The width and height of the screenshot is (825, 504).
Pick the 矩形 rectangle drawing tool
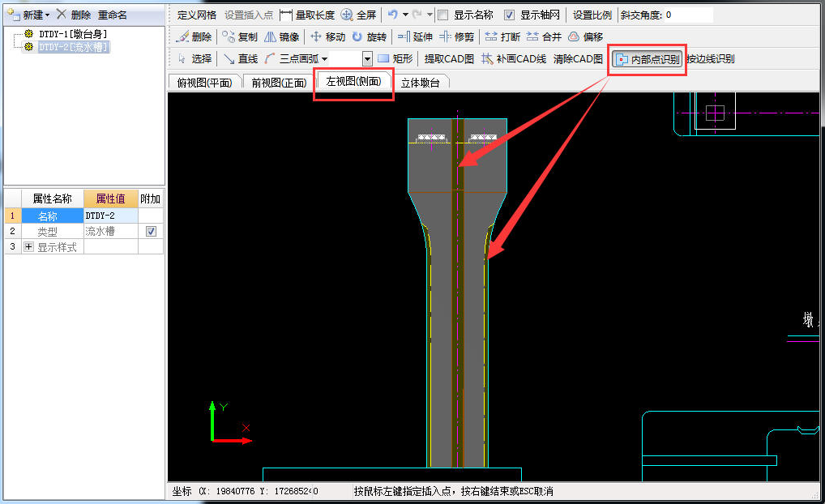pyautogui.click(x=395, y=59)
